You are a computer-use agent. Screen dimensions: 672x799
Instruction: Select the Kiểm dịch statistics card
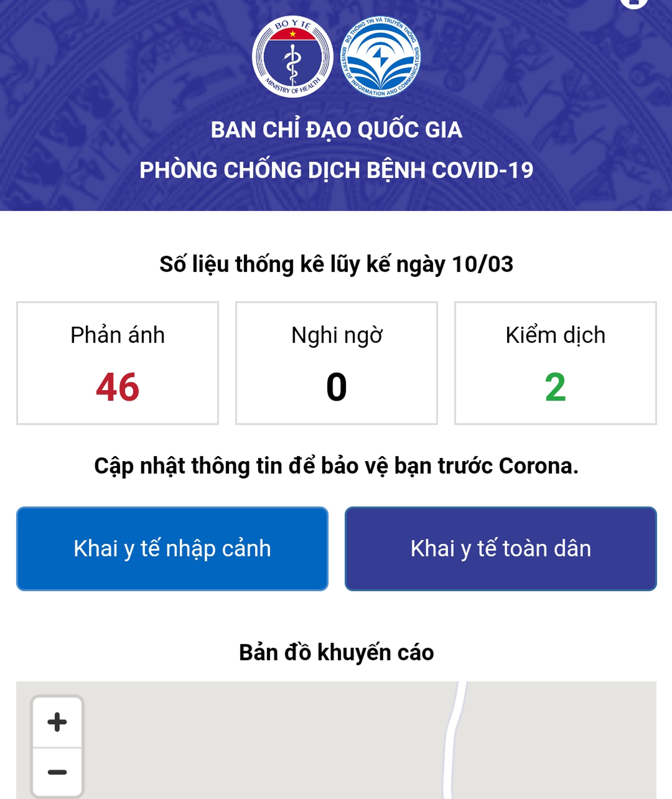[555, 363]
